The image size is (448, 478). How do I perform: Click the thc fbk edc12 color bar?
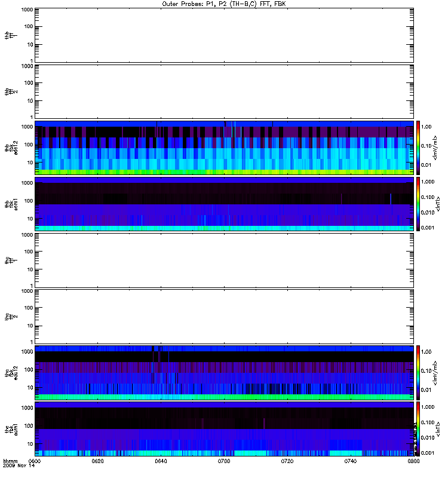tap(418, 373)
